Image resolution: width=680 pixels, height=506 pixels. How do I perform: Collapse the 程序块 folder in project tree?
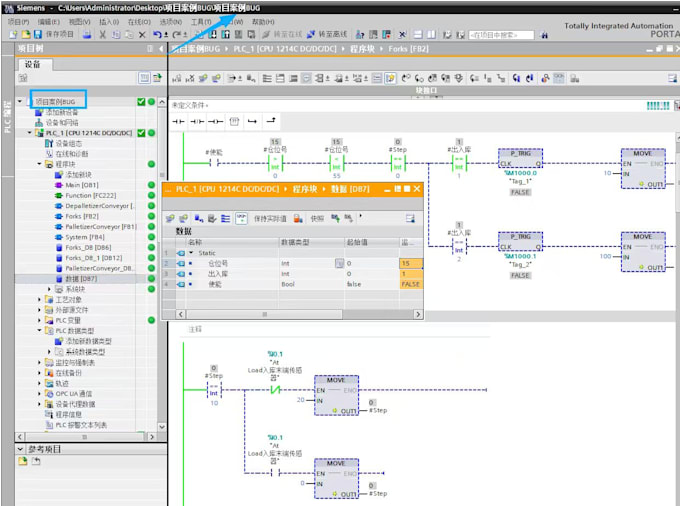[x=39, y=164]
